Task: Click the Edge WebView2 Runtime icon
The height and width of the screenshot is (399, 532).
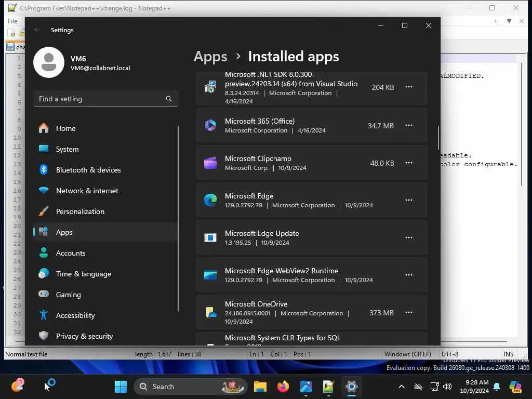Action: (x=210, y=275)
